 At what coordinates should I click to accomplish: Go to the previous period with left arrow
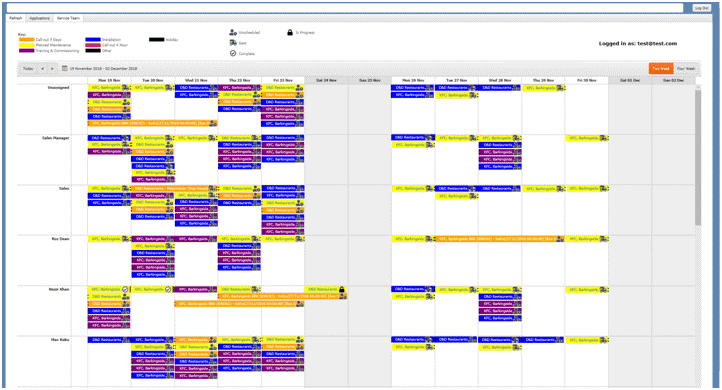click(42, 69)
